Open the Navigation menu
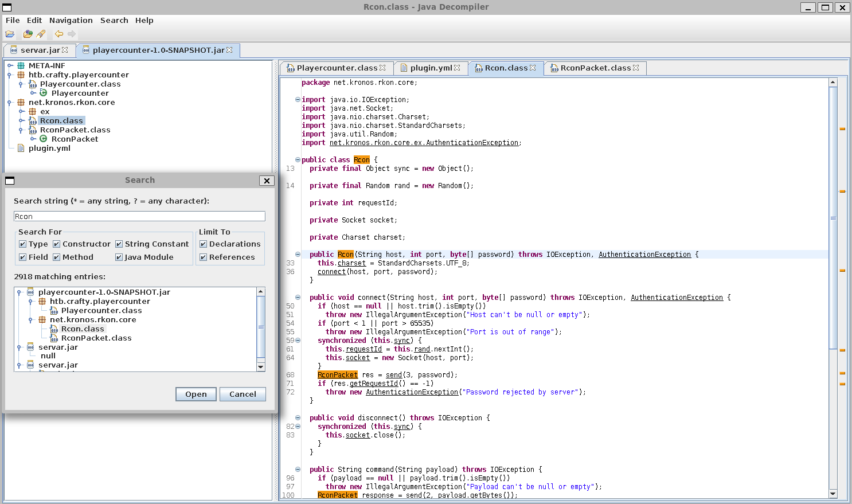Image resolution: width=852 pixels, height=504 pixels. (x=71, y=20)
